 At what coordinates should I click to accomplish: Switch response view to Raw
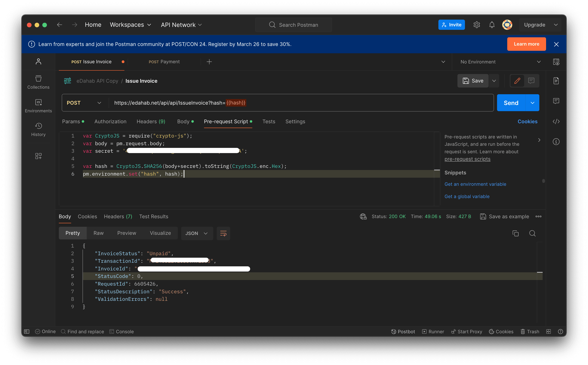[x=98, y=233]
